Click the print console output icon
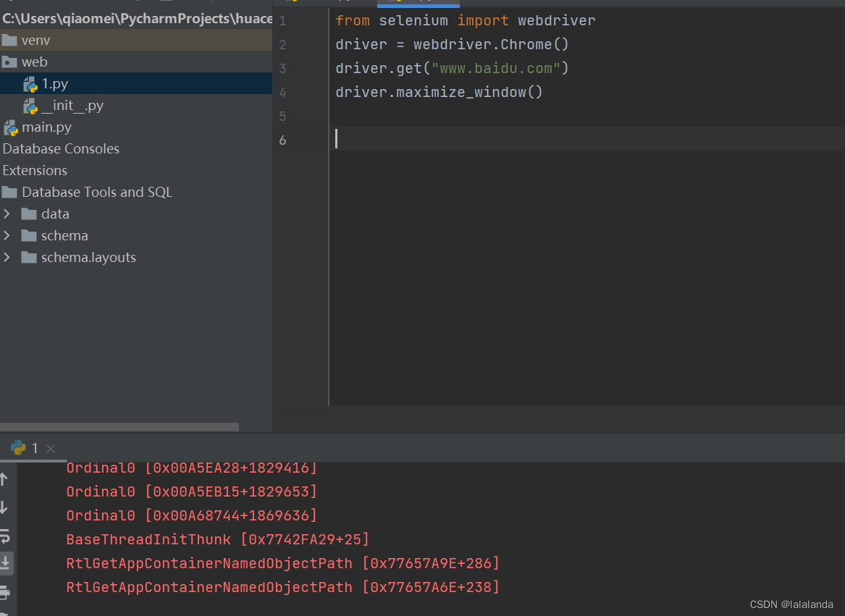This screenshot has height=616, width=845. (x=5, y=592)
